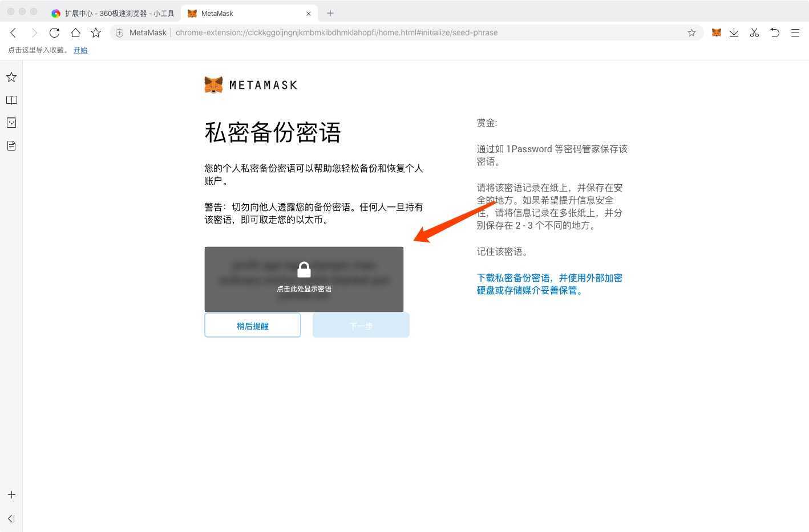Open downloads icon in toolbar
The width and height of the screenshot is (809, 532).
click(x=734, y=33)
